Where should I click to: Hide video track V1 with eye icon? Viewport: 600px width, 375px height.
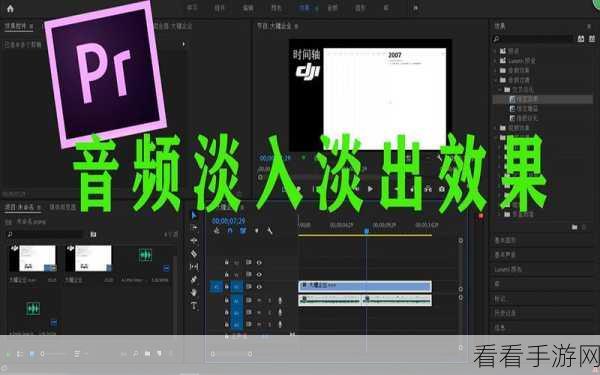point(259,287)
